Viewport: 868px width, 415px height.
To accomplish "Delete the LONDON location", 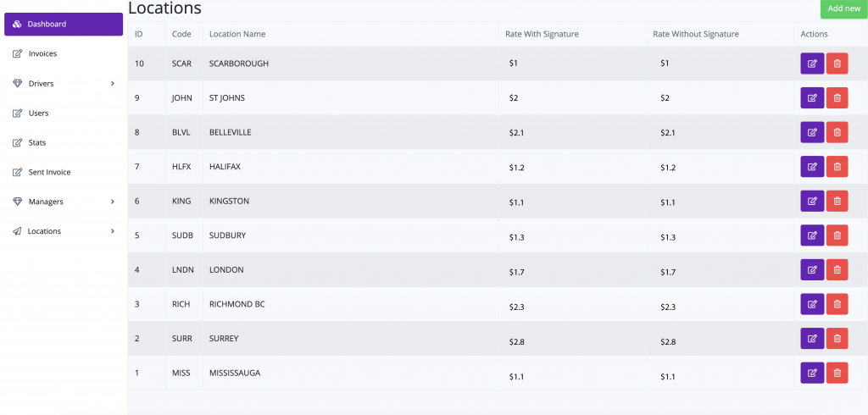I will (x=837, y=269).
